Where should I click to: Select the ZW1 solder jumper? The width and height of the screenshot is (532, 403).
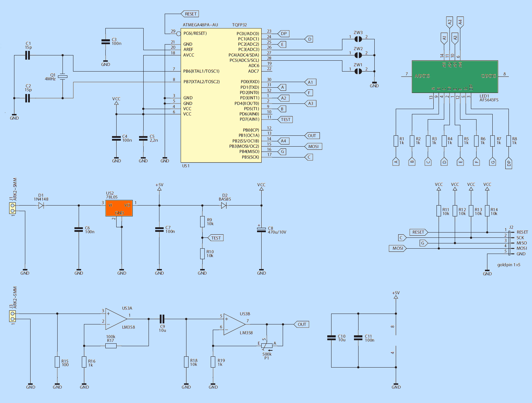pyautogui.click(x=358, y=71)
